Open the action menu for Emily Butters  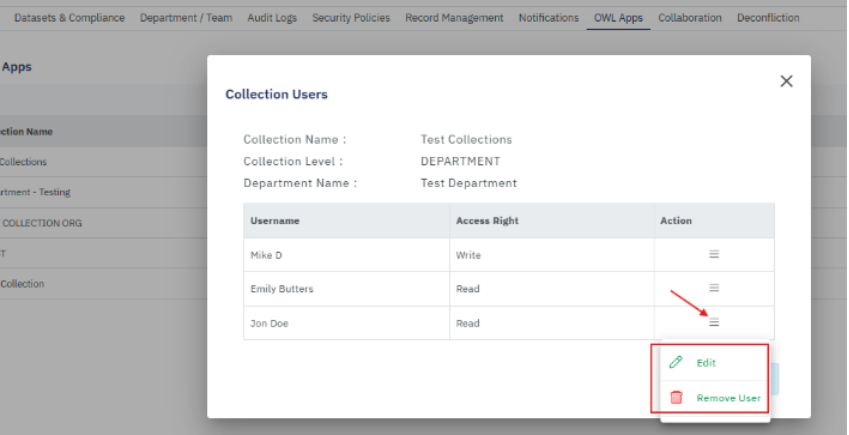[714, 288]
